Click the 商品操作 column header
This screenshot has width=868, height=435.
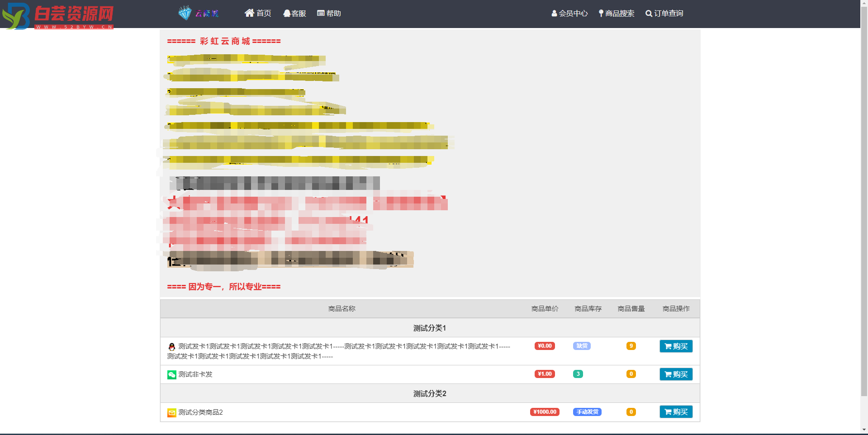coord(676,309)
